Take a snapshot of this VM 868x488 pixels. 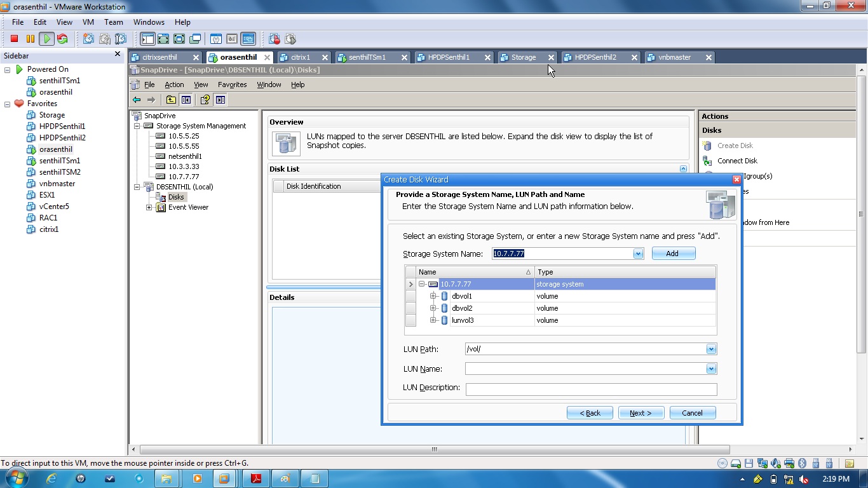(x=86, y=39)
